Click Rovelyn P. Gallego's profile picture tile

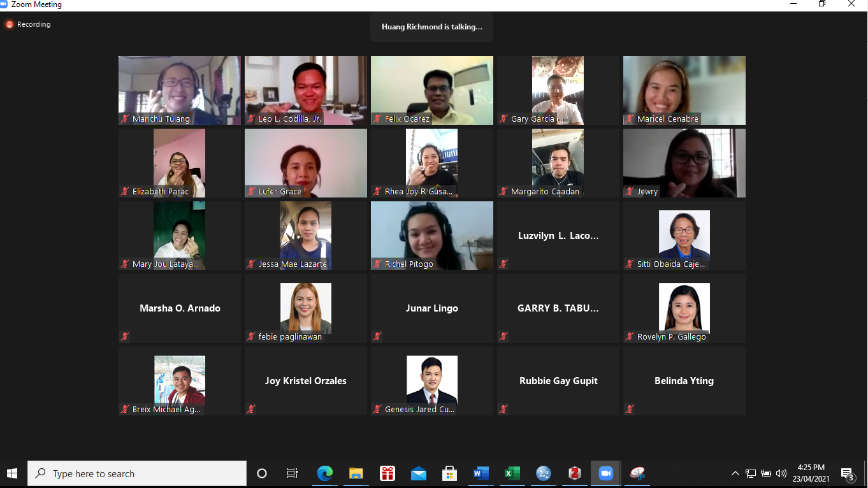point(684,308)
